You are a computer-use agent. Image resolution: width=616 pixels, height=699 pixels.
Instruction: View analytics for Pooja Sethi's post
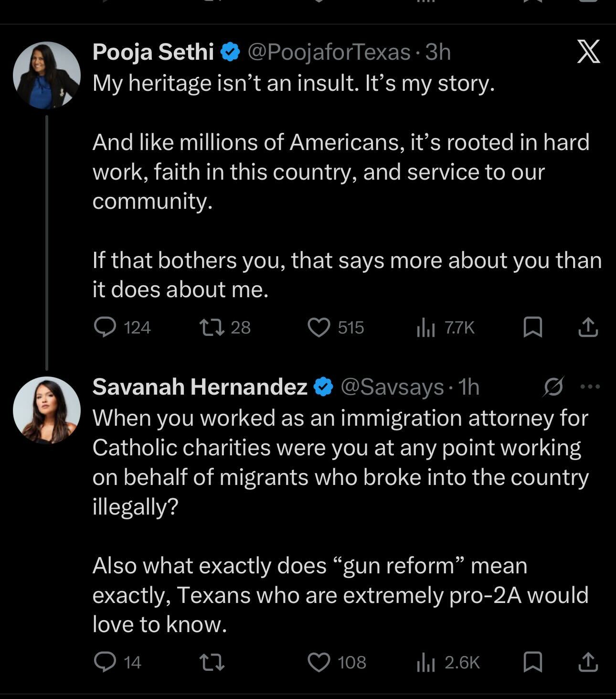(x=425, y=328)
